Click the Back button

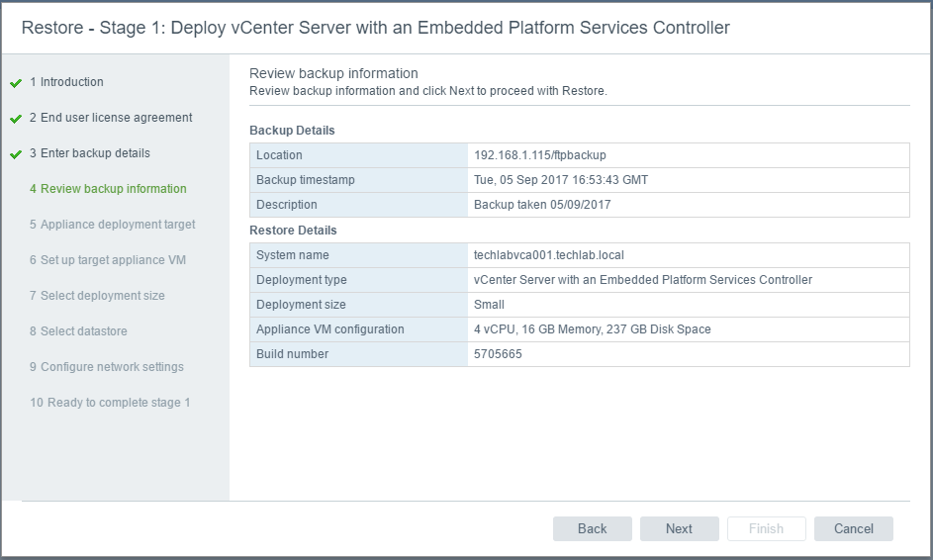592,528
